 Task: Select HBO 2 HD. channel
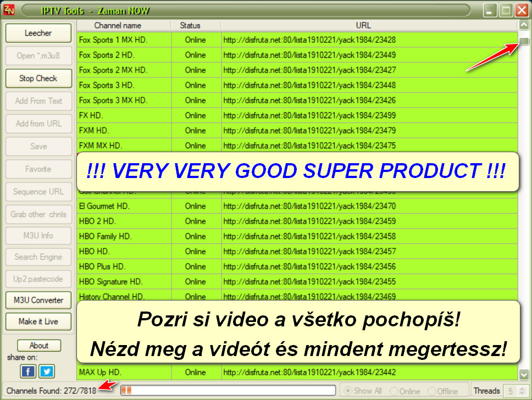(x=297, y=221)
